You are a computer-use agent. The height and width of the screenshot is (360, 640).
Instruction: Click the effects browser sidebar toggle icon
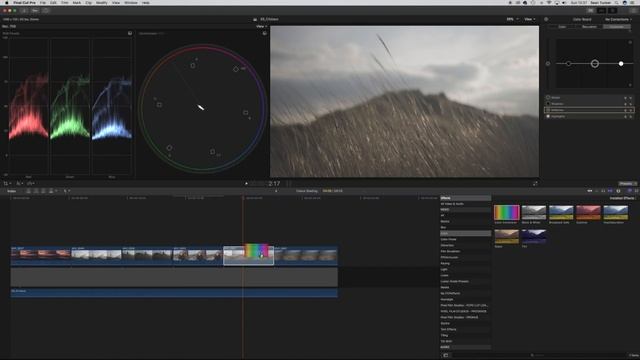445,356
